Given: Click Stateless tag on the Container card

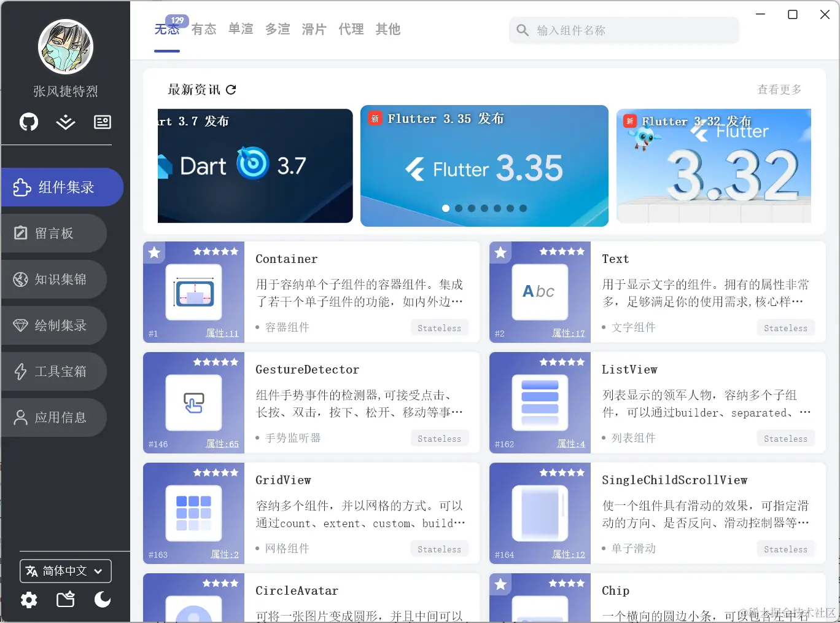Looking at the screenshot, I should 440,328.
